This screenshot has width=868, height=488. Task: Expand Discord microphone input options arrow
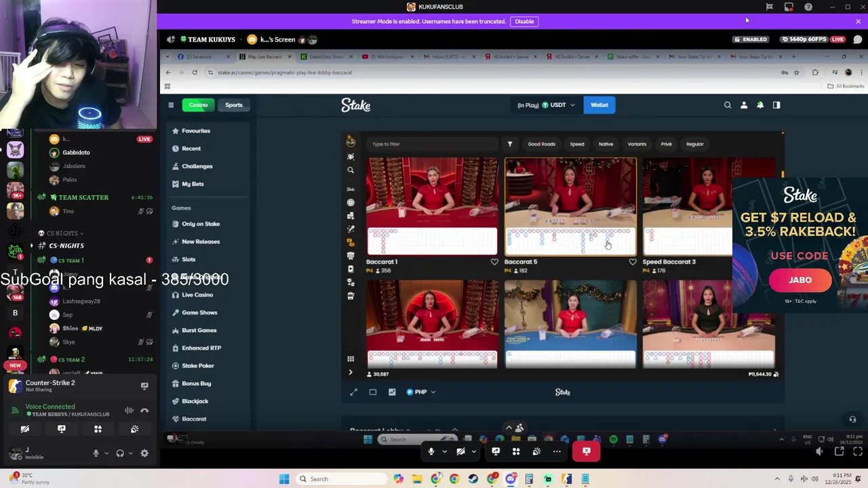[x=106, y=453]
